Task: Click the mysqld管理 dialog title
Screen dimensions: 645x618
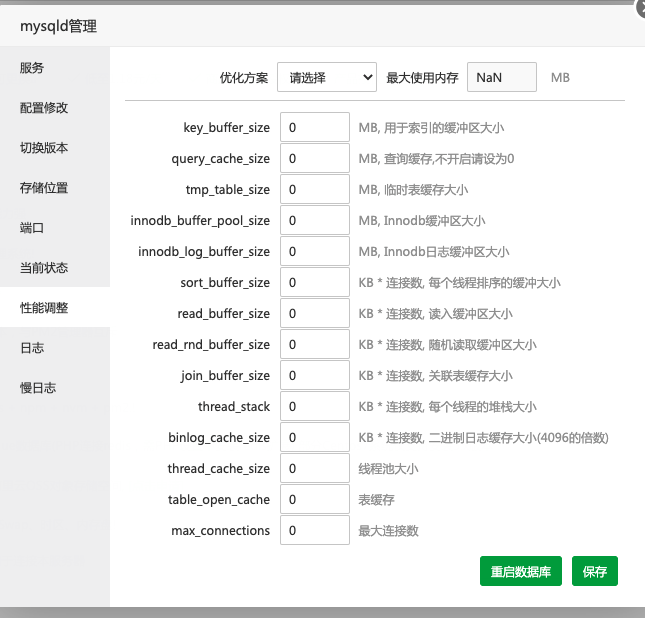Action: pos(58,26)
